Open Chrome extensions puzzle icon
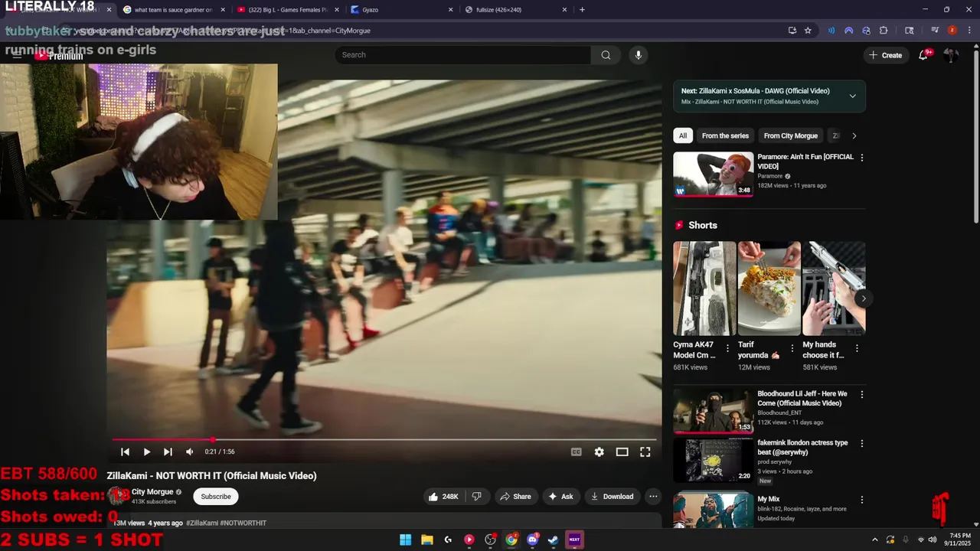 [884, 31]
